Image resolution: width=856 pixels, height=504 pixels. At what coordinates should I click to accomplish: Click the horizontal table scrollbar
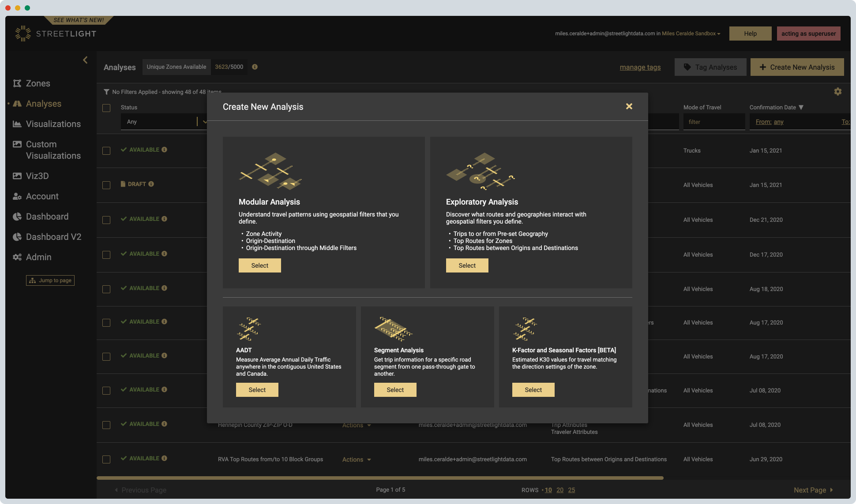click(x=380, y=478)
